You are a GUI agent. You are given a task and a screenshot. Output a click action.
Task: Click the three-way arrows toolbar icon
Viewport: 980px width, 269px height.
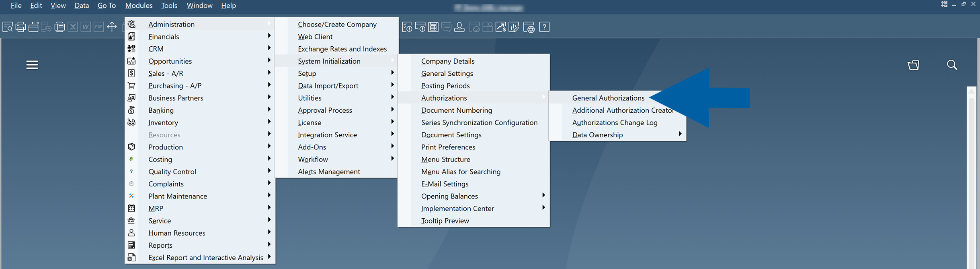point(112,27)
